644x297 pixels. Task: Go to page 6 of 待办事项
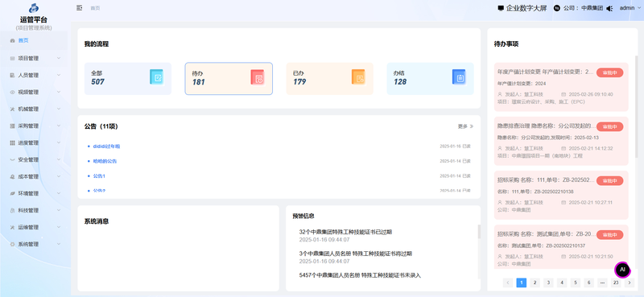(x=588, y=283)
